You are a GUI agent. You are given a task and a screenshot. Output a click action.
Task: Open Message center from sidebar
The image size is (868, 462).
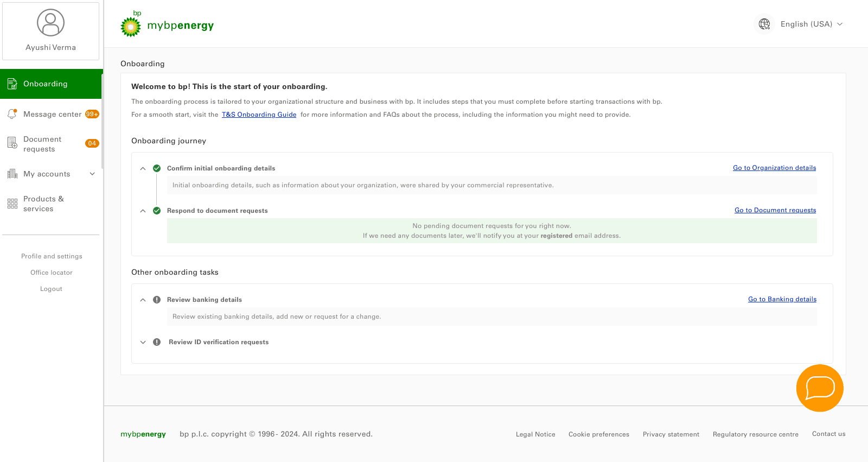[52, 114]
